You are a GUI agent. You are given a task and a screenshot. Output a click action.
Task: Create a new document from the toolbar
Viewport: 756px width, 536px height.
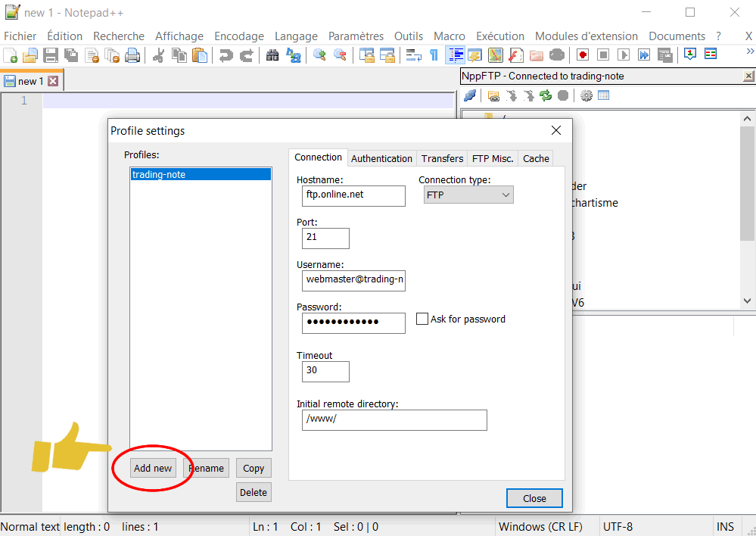pyautogui.click(x=10, y=55)
